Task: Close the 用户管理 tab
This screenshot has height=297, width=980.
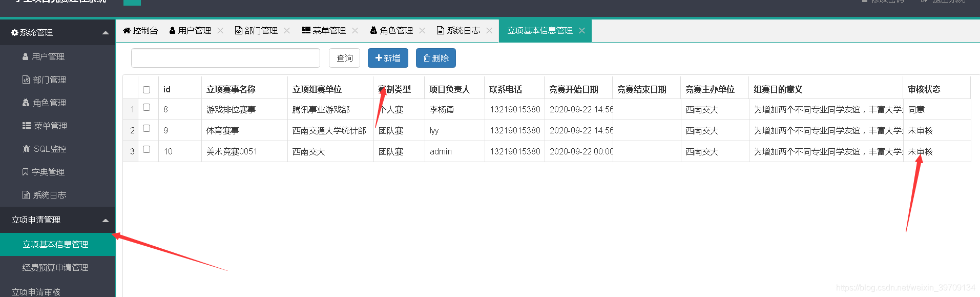Action: pyautogui.click(x=220, y=31)
